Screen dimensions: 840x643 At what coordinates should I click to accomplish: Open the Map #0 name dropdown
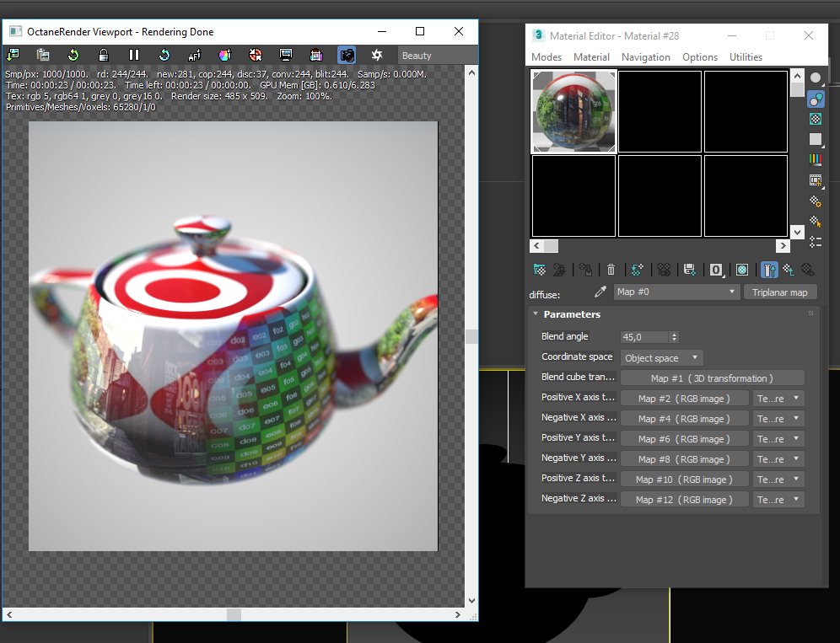(676, 292)
